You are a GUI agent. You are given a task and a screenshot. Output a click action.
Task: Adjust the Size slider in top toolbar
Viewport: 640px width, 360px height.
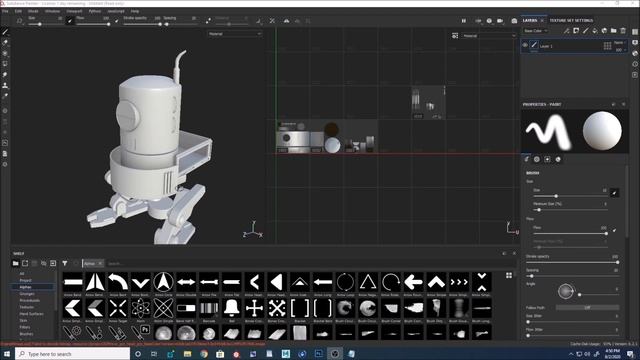45,24
